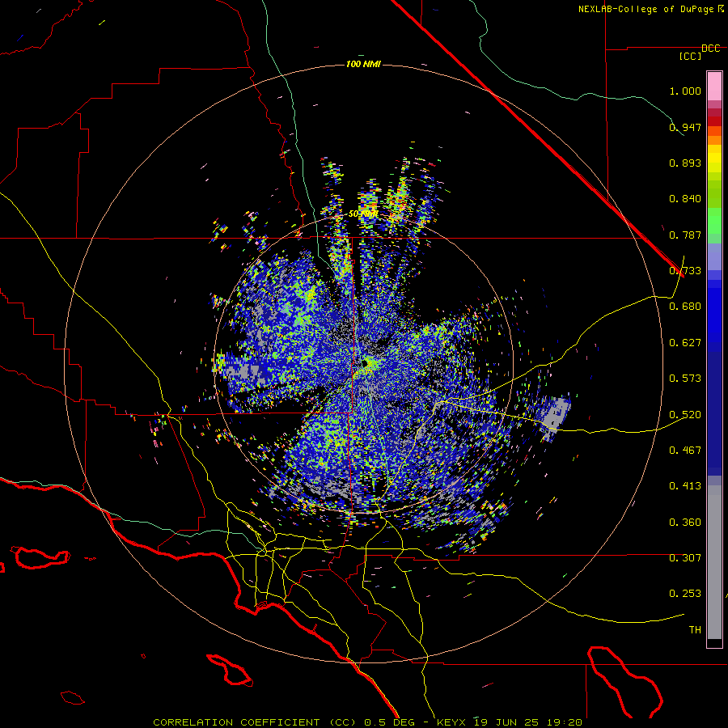
Task: Click the Correlation Coefficient KEYX caption text
Action: (x=367, y=722)
